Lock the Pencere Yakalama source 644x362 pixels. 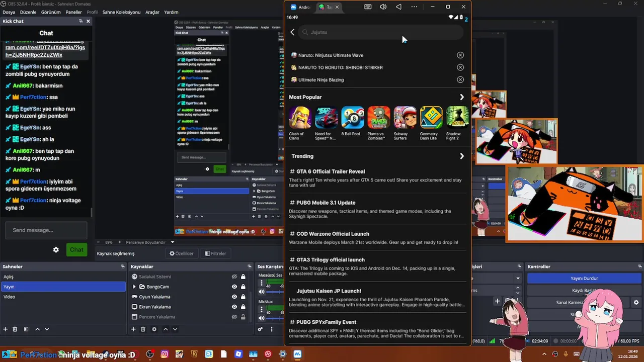[x=243, y=317]
